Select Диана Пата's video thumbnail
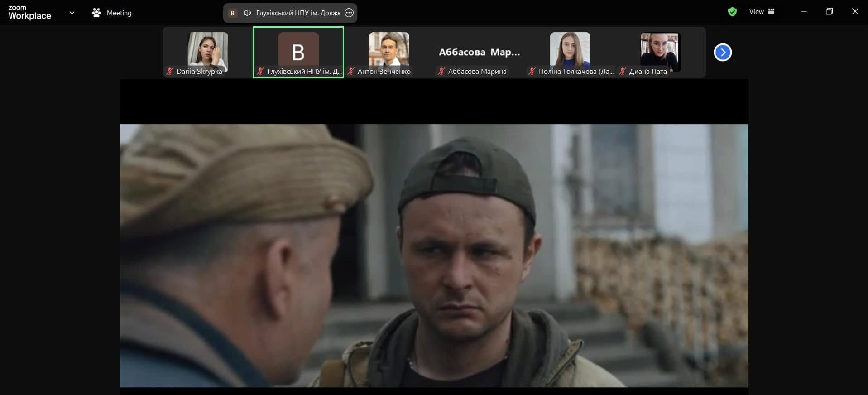The width and height of the screenshot is (868, 395). (x=661, y=52)
